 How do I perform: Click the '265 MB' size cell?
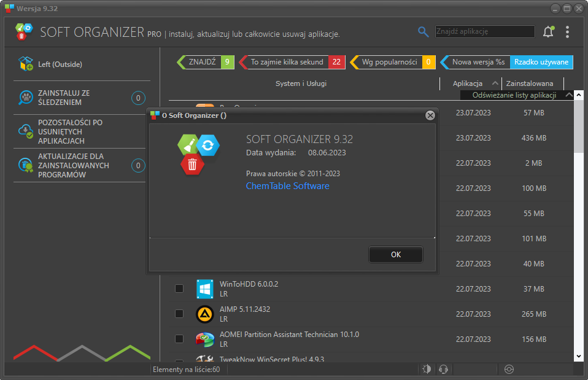coord(533,314)
